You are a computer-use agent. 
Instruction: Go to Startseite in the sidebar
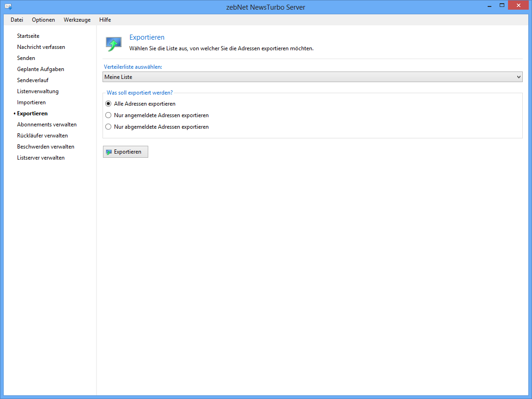pos(28,36)
